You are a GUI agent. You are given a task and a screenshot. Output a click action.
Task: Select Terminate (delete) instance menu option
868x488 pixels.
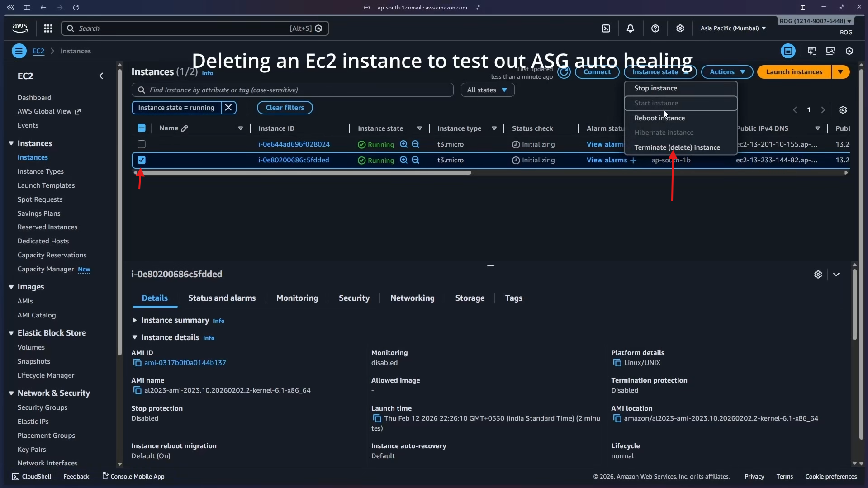pyautogui.click(x=677, y=147)
